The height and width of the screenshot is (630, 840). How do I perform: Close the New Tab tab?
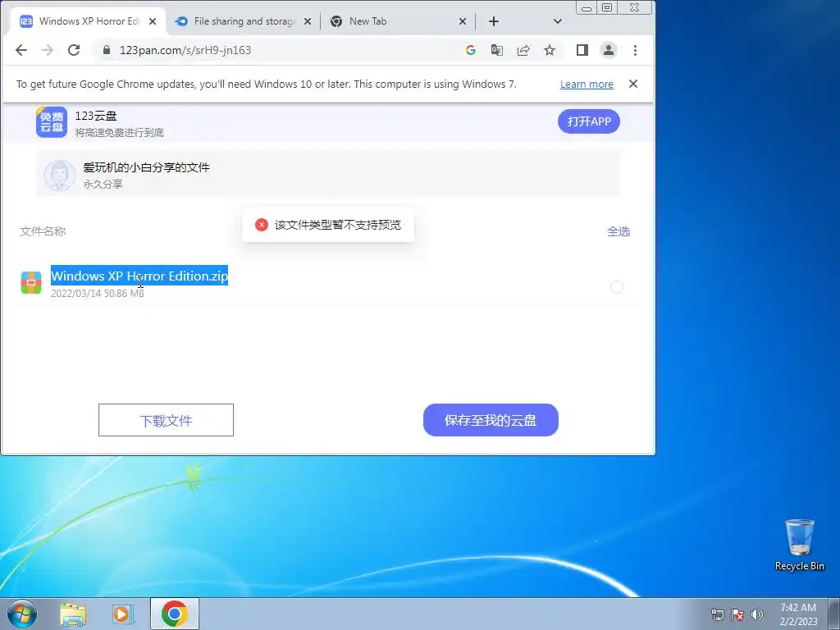tap(463, 21)
